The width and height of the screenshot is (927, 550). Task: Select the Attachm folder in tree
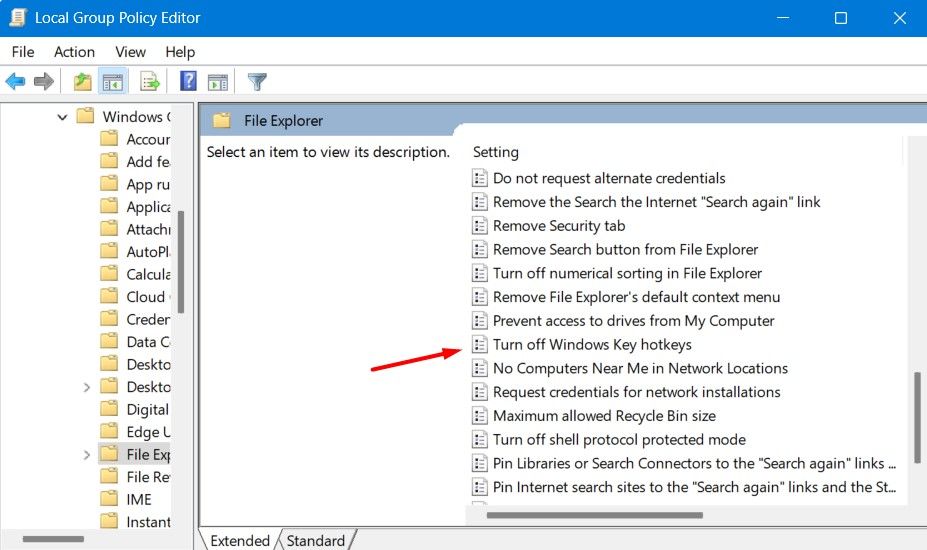(148, 229)
